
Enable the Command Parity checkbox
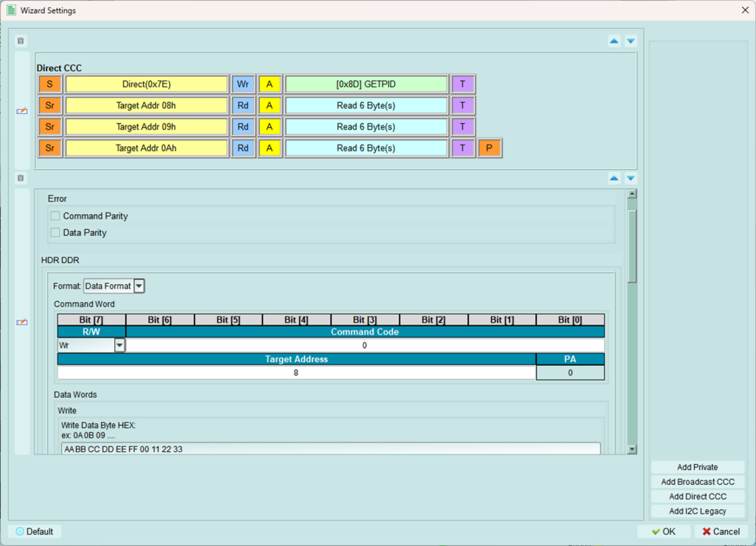(55, 216)
